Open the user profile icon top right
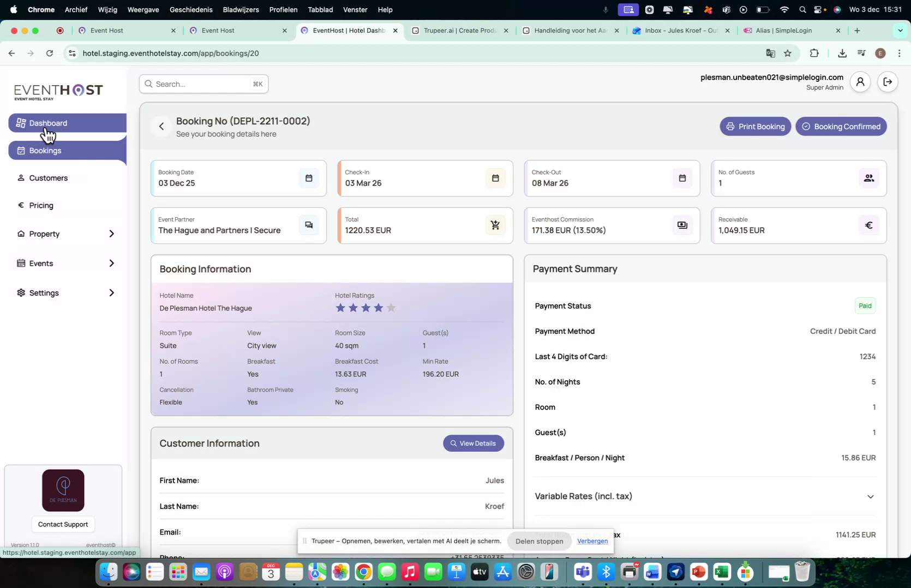 [x=860, y=82]
